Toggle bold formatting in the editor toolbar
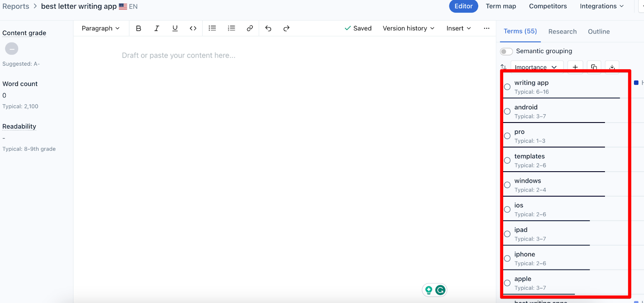Screen dimensions: 644x303 point(138,28)
